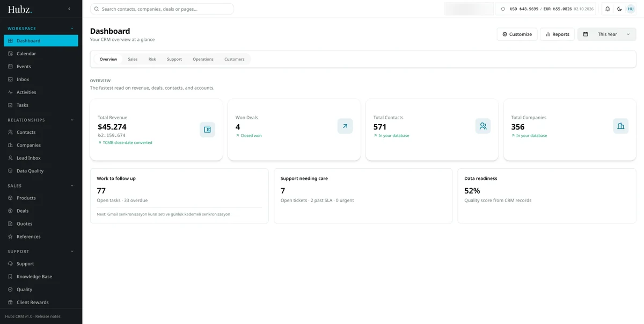Image resolution: width=644 pixels, height=324 pixels.
Task: Click the Total Companies building icon
Action: (x=621, y=126)
